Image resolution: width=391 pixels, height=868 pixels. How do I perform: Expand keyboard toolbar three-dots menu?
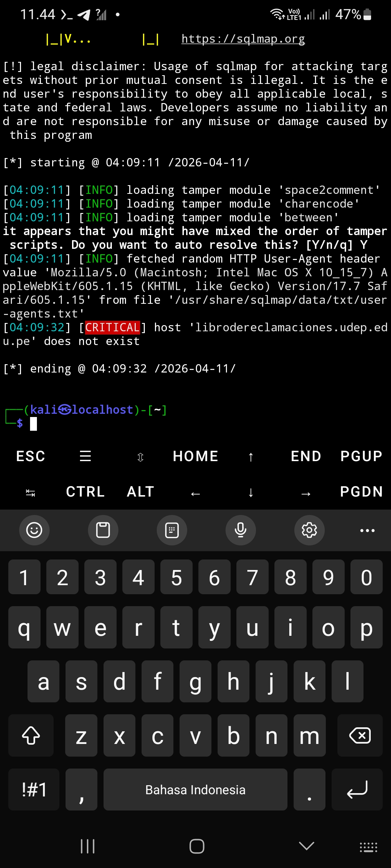coord(367,530)
